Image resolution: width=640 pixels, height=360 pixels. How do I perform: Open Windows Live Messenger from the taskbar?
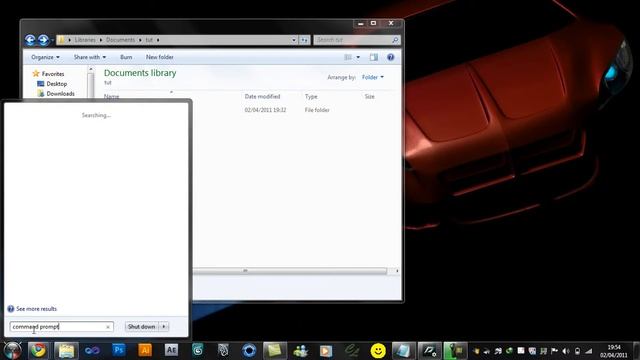pos(300,351)
